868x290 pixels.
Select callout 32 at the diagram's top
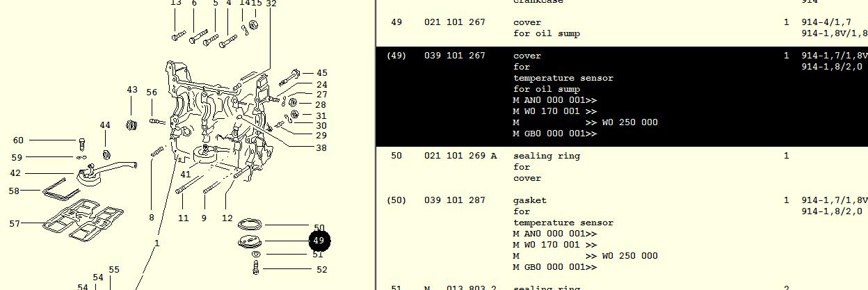[x=271, y=3]
